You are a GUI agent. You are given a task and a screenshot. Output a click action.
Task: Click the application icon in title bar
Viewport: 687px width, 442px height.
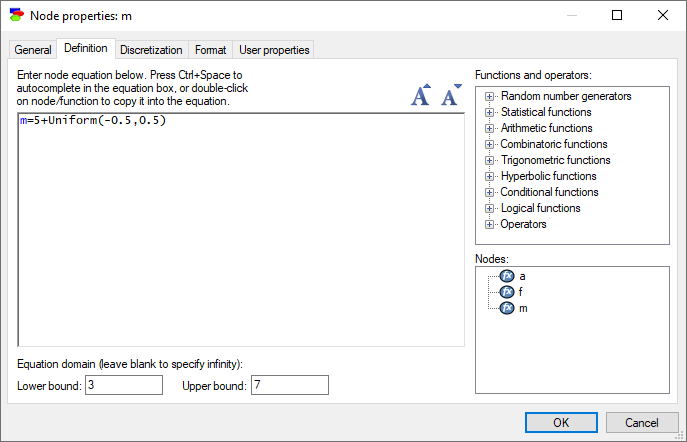click(x=17, y=15)
